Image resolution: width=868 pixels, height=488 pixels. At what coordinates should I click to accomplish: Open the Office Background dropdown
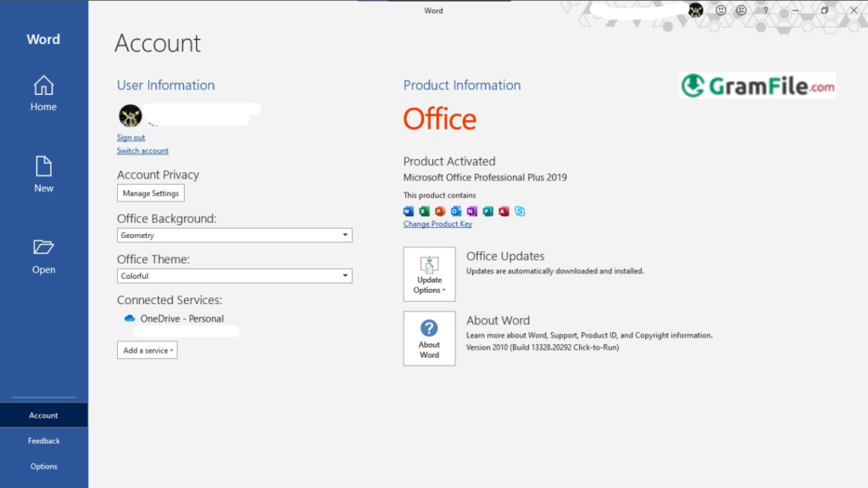click(x=234, y=235)
